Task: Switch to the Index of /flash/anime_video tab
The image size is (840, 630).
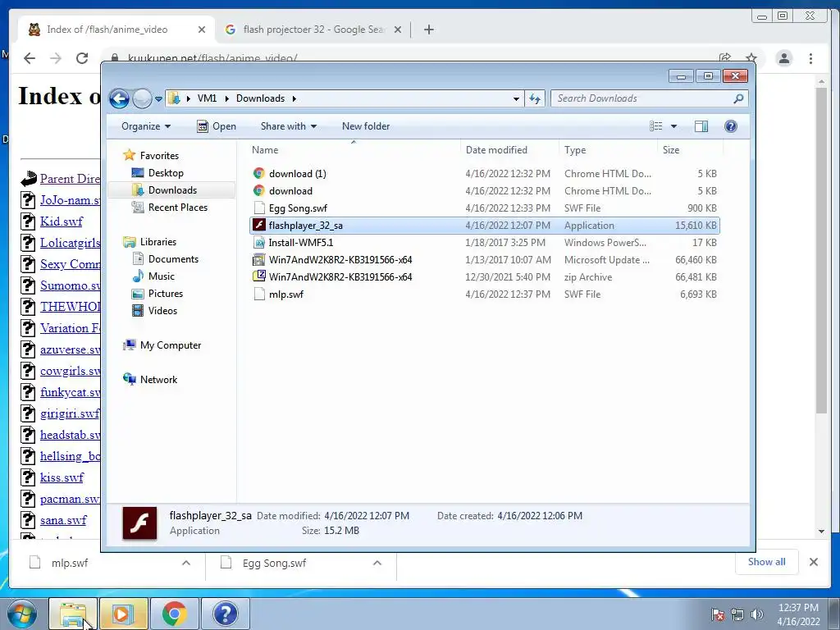Action: (x=116, y=30)
